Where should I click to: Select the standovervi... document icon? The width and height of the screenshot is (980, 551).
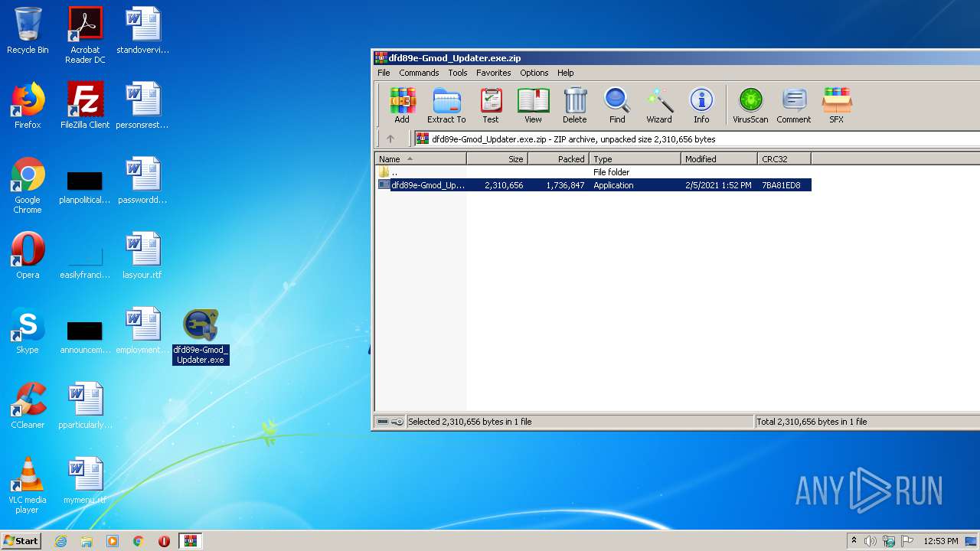(142, 31)
